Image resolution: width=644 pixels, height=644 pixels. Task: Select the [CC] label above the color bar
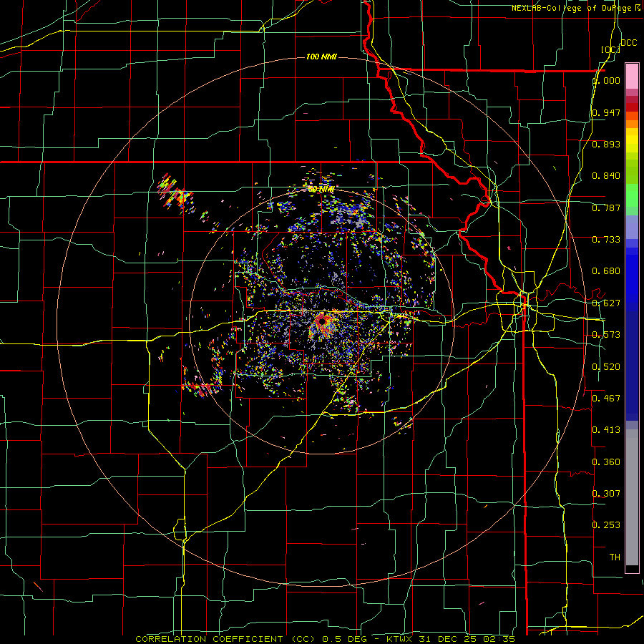pos(610,49)
